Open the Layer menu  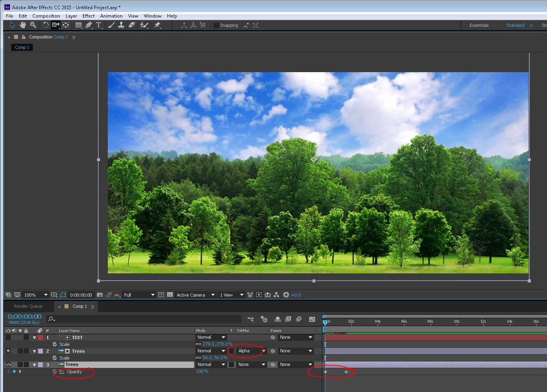71,16
